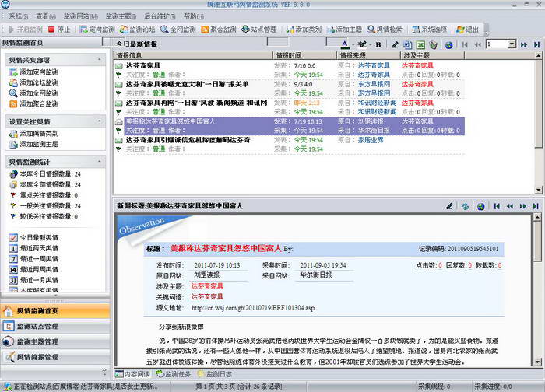Click the 全网监测 magnifier toolbar icon
The width and height of the screenshot is (545, 392).
pos(178,30)
